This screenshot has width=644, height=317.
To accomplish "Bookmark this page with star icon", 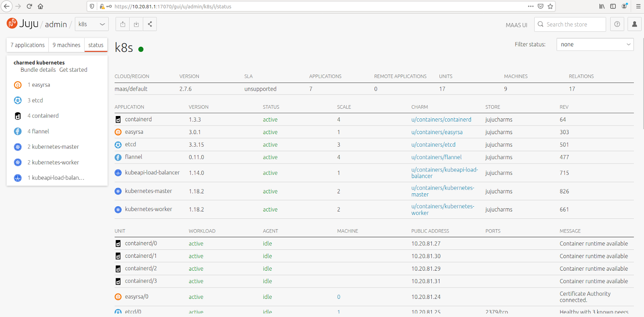I will click(550, 6).
